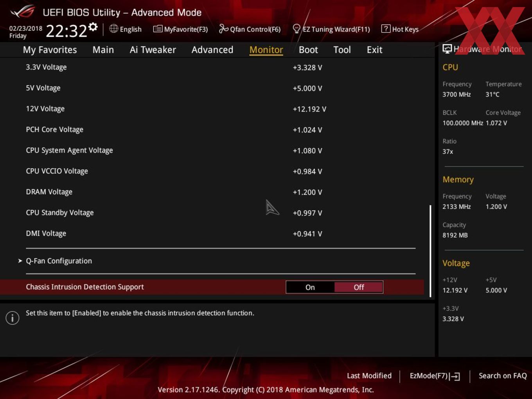View Last Modified settings

point(369,376)
